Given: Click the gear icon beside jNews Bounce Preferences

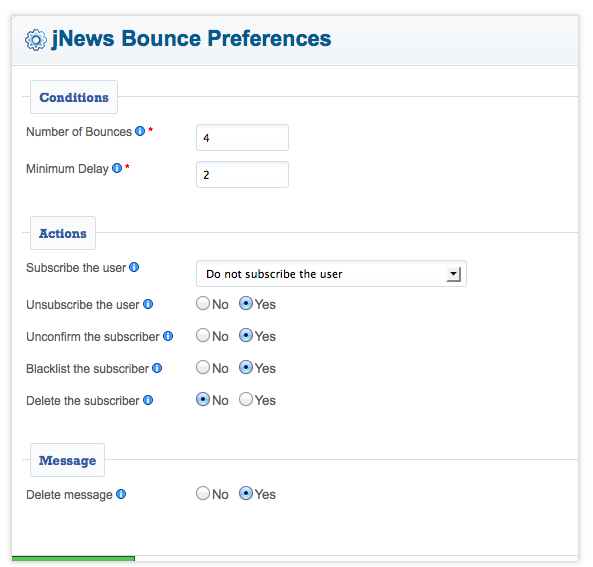Looking at the screenshot, I should (x=36, y=40).
